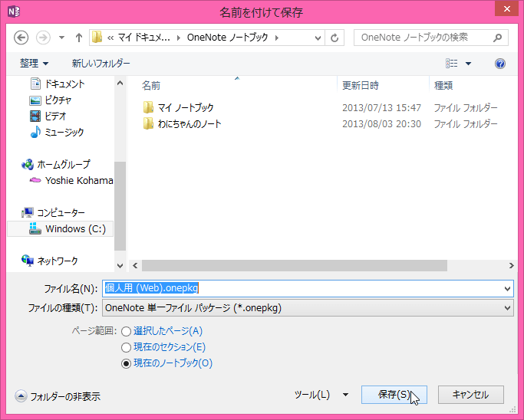The image size is (524, 420).
Task: Click the file list scroll right arrow
Action: click(x=511, y=266)
